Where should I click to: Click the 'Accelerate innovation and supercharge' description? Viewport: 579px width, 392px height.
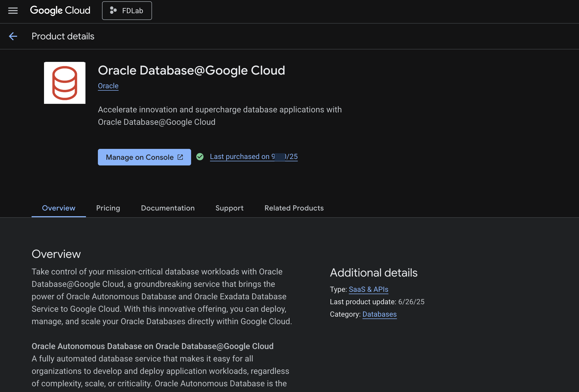(x=220, y=116)
